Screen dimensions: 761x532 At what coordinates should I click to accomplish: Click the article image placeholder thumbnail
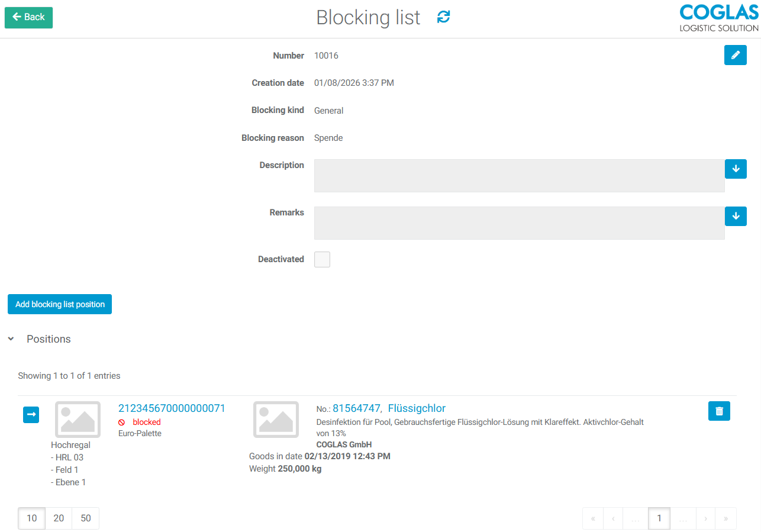[276, 420]
